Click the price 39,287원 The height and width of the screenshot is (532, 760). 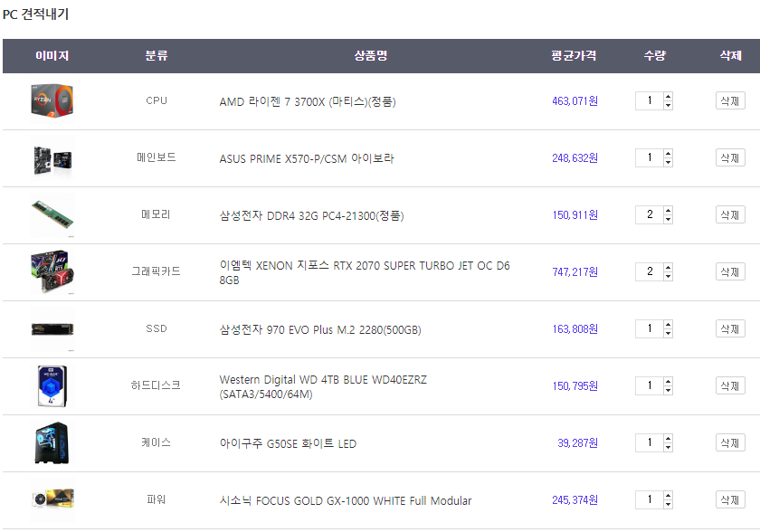[x=578, y=442]
